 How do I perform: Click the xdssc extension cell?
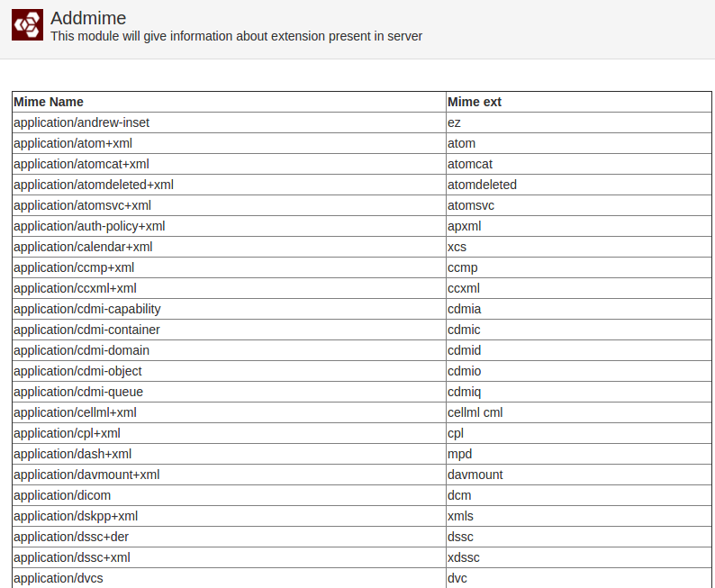coord(579,557)
